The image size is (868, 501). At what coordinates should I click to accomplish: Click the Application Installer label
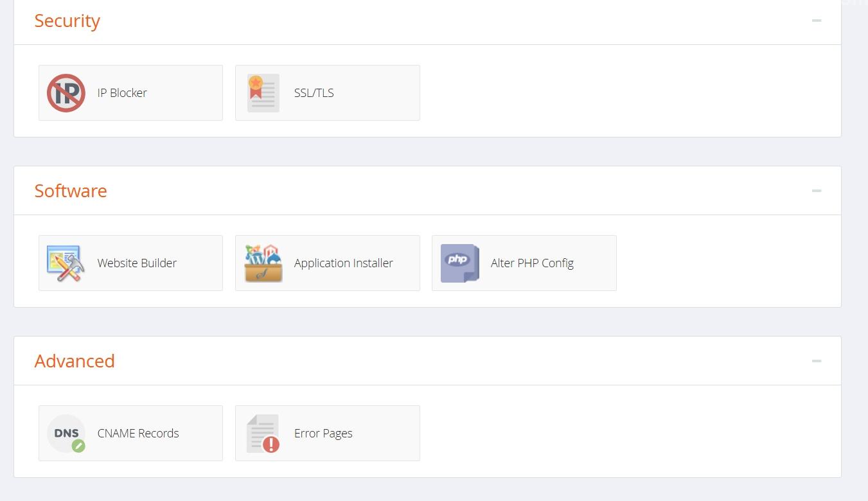[x=344, y=263]
